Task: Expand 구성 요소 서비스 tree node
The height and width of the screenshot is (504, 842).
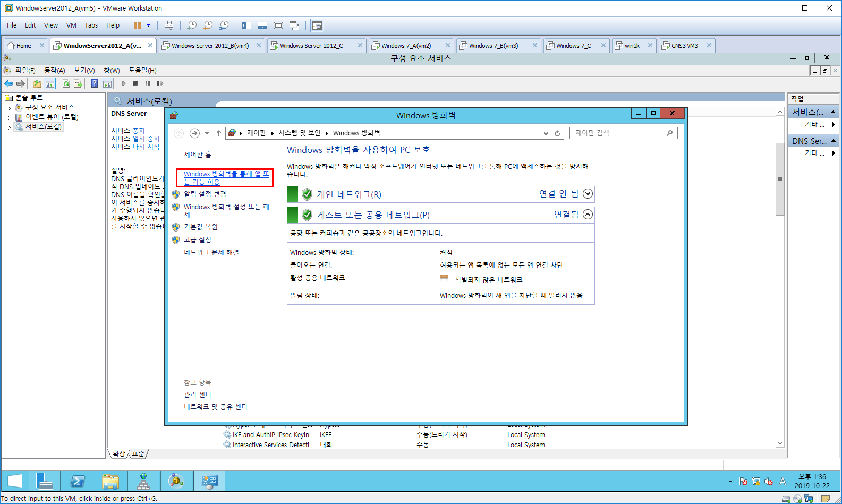Action: [9, 108]
